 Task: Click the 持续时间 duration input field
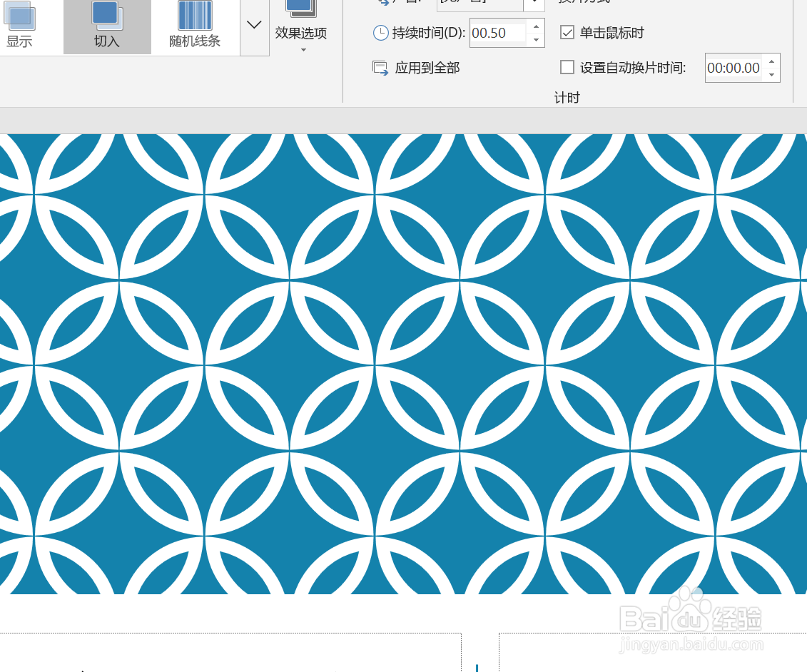(x=498, y=33)
